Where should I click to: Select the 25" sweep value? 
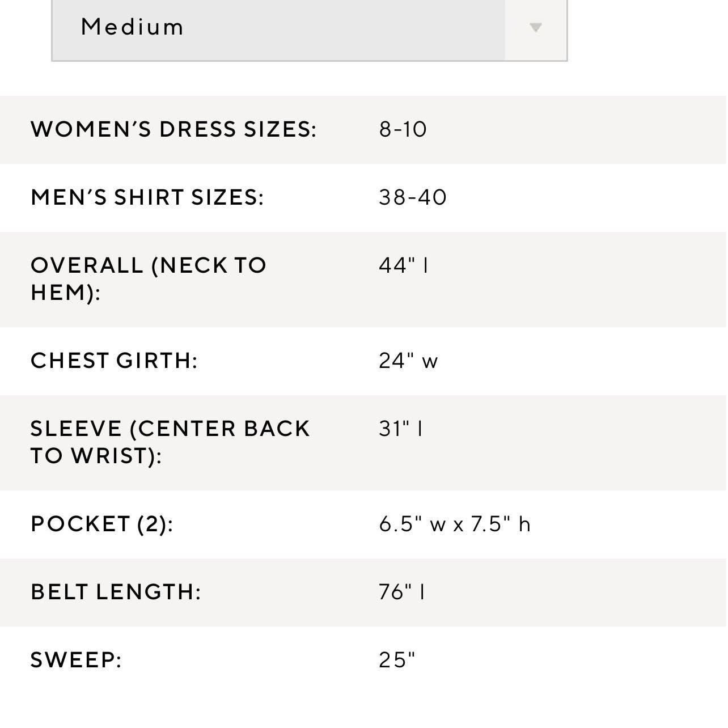[x=397, y=660]
